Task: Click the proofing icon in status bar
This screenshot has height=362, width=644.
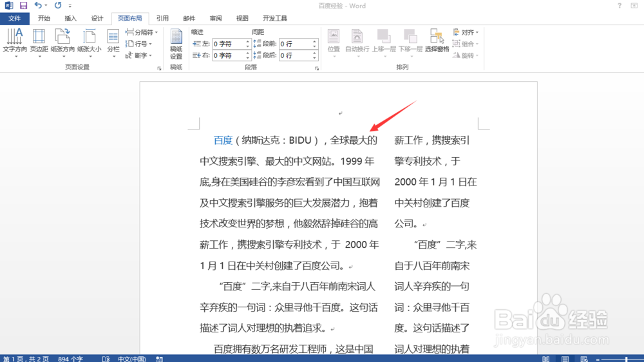Action: tap(106, 359)
